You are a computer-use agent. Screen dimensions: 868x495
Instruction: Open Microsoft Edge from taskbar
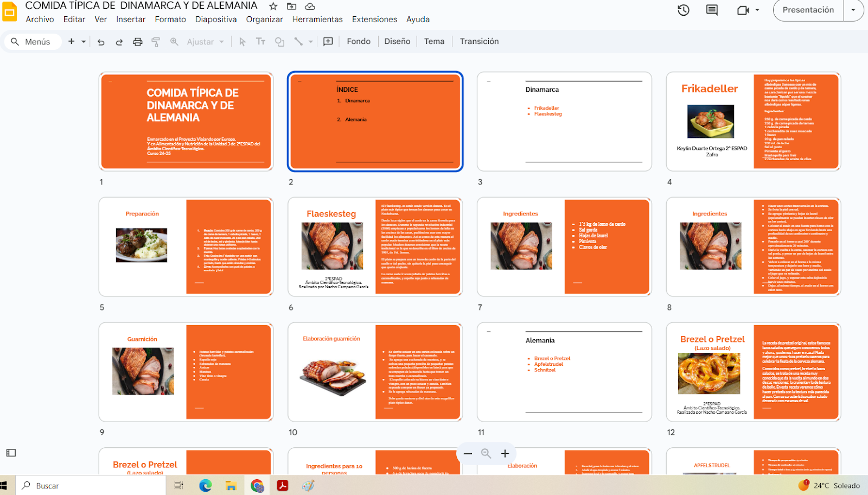[x=205, y=486]
